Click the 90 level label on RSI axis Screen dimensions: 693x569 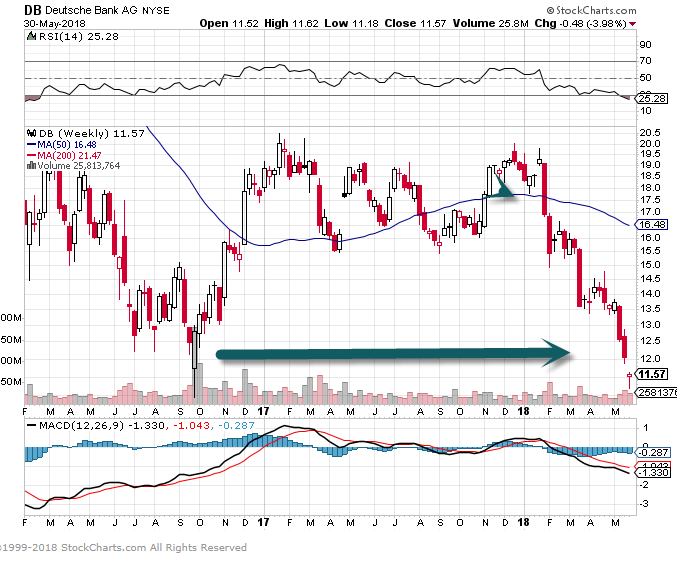[x=645, y=44]
